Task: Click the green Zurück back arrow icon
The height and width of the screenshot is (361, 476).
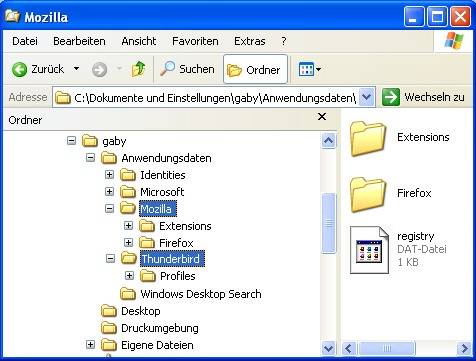Action: coord(19,70)
